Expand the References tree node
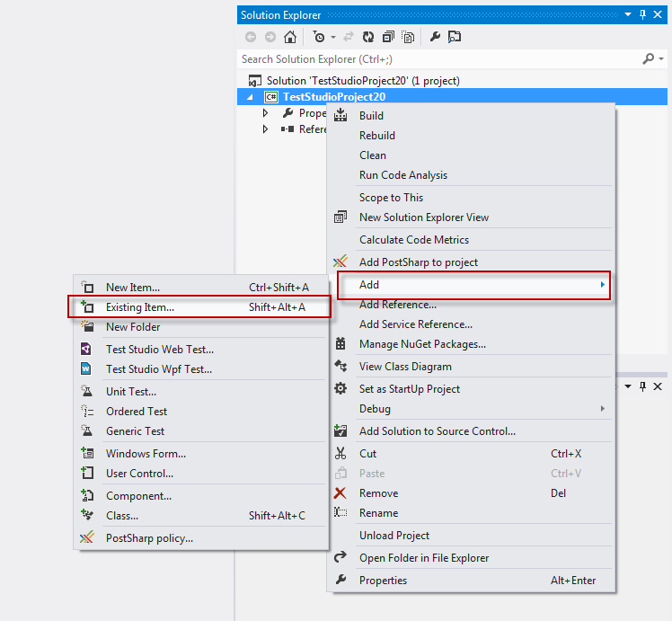 pyautogui.click(x=265, y=129)
